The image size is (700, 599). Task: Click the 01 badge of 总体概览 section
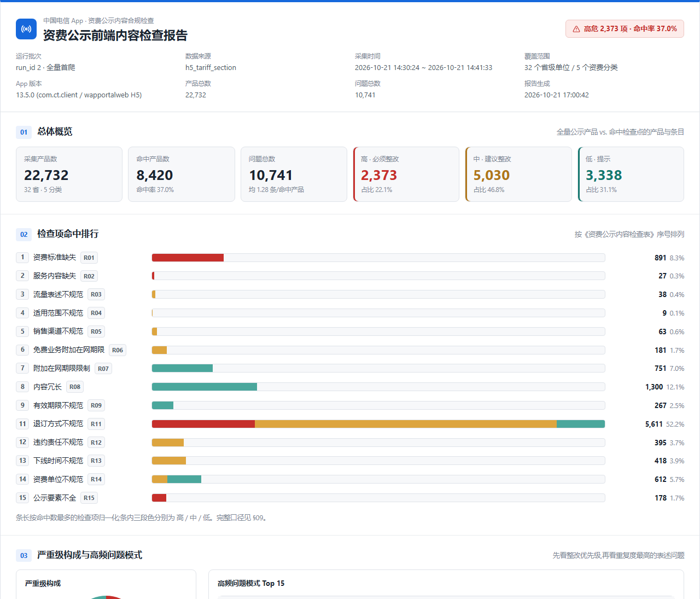pyautogui.click(x=24, y=132)
